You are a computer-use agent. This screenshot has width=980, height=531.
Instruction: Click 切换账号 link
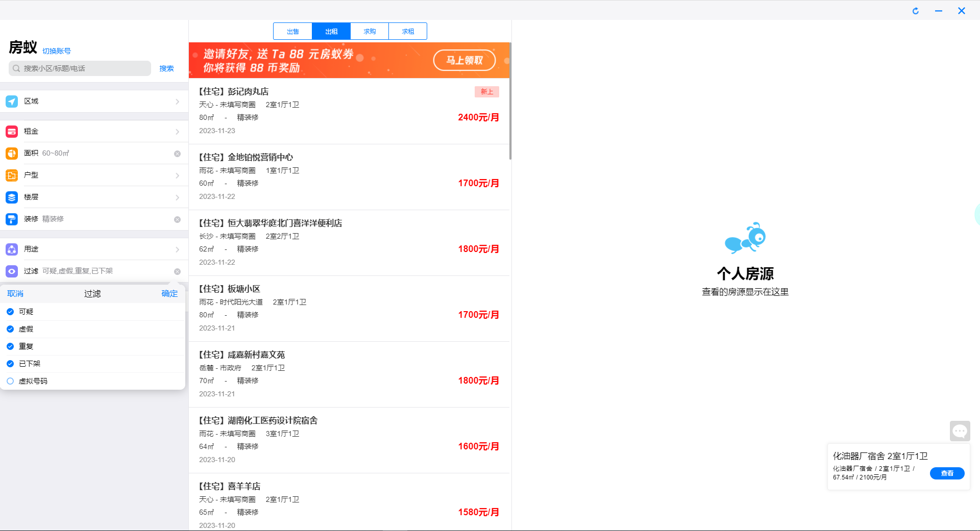(x=57, y=51)
